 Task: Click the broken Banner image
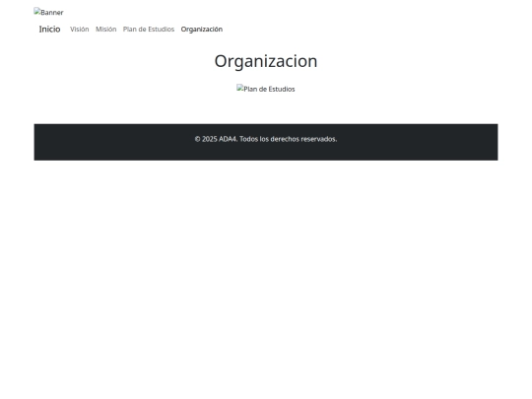48,12
